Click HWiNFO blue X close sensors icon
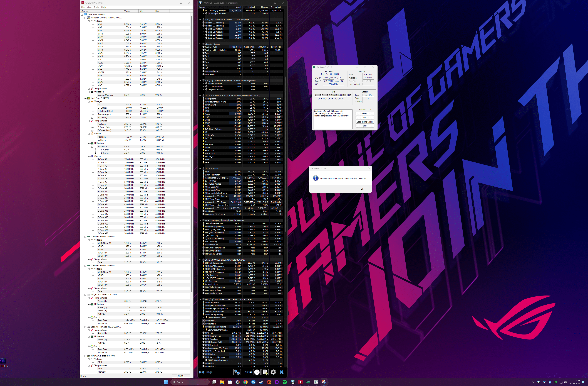This screenshot has width=588, height=386. tap(281, 372)
